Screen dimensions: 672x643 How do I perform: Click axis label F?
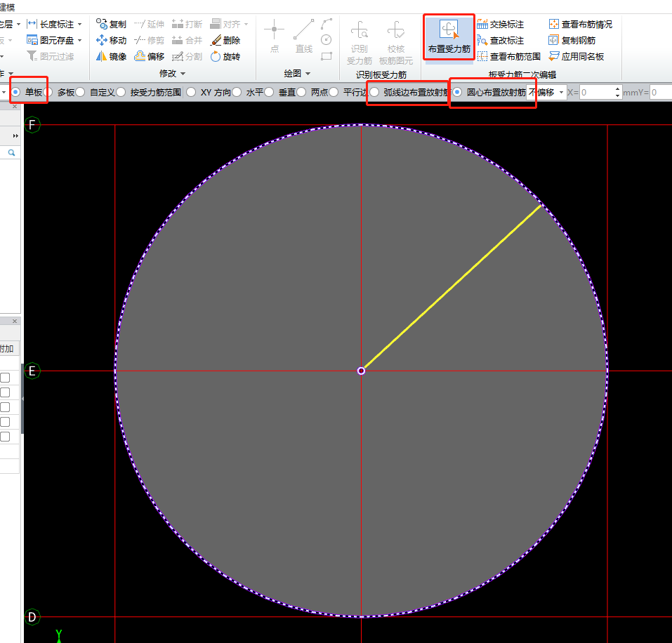(32, 125)
